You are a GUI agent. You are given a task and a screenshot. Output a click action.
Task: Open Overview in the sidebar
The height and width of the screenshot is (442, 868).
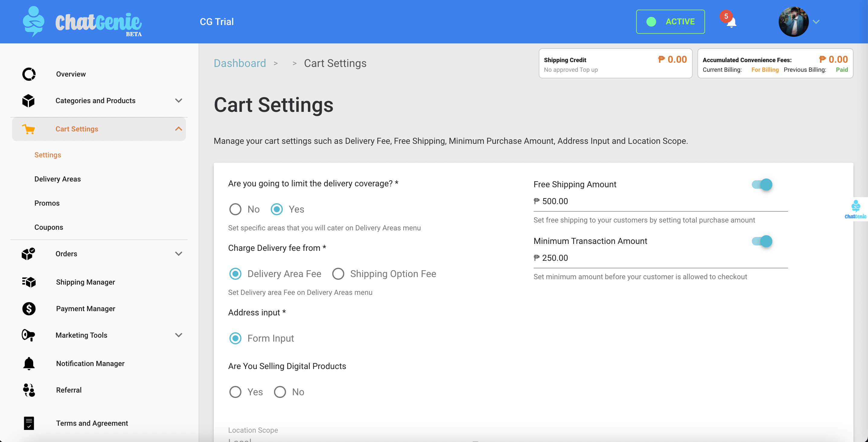[71, 74]
